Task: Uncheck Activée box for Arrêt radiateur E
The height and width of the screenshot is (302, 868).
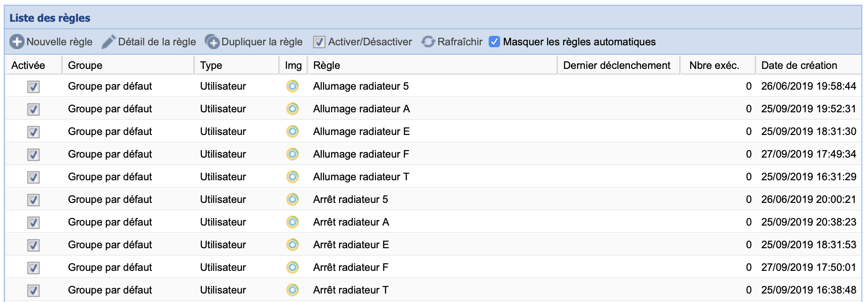Action: tap(33, 245)
